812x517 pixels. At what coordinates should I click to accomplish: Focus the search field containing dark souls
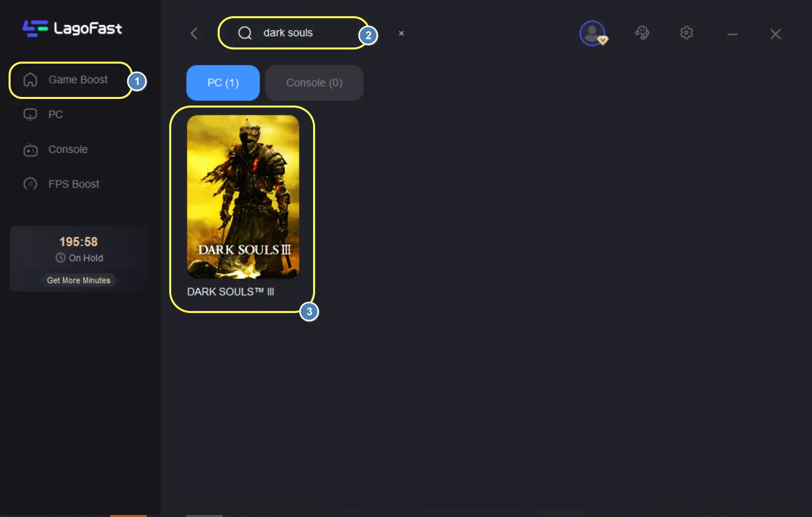[303, 33]
